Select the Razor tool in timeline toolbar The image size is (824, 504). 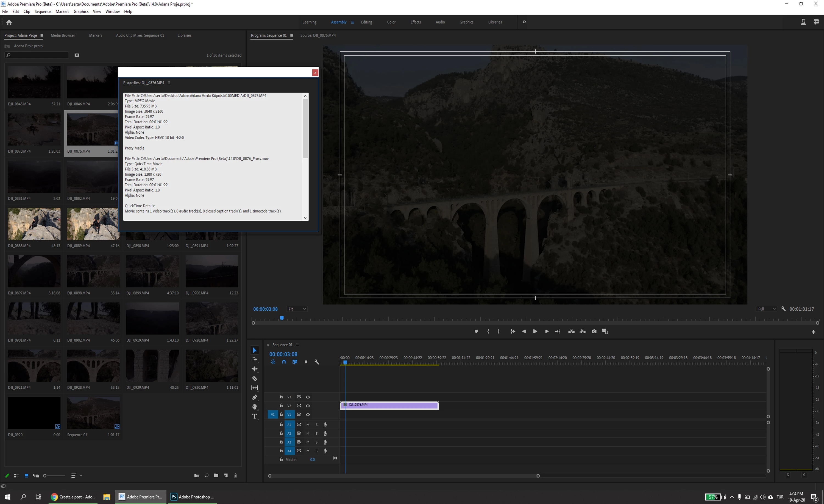(255, 378)
